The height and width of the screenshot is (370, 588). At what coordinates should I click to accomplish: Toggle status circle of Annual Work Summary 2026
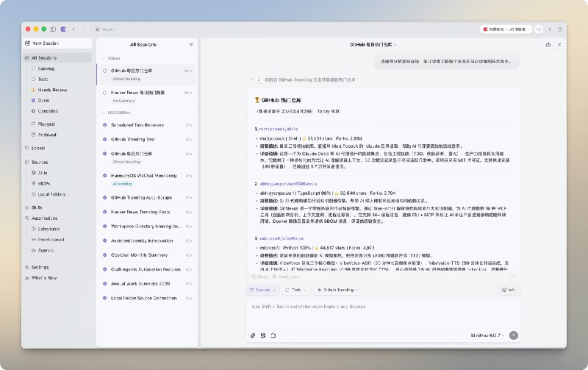[104, 284]
